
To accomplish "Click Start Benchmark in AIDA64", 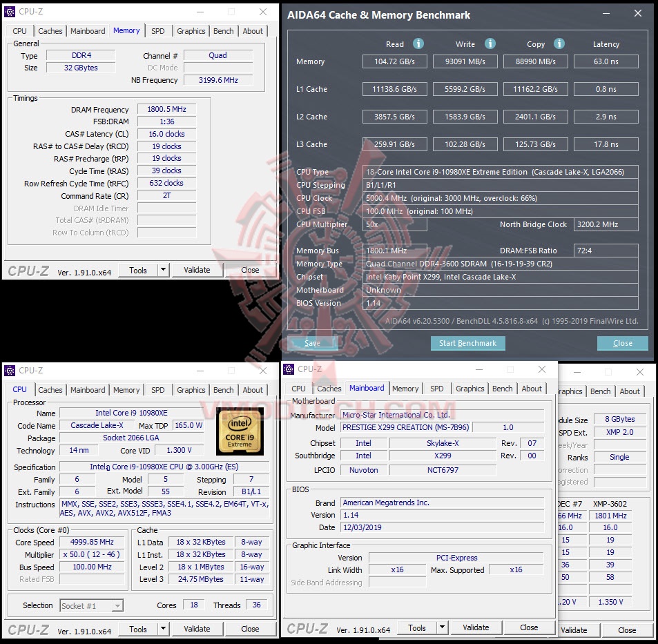I will click(x=467, y=343).
